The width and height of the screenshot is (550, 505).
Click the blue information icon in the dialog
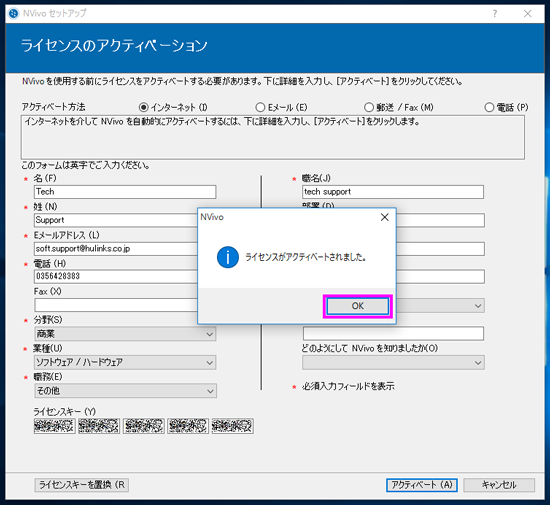click(x=228, y=257)
